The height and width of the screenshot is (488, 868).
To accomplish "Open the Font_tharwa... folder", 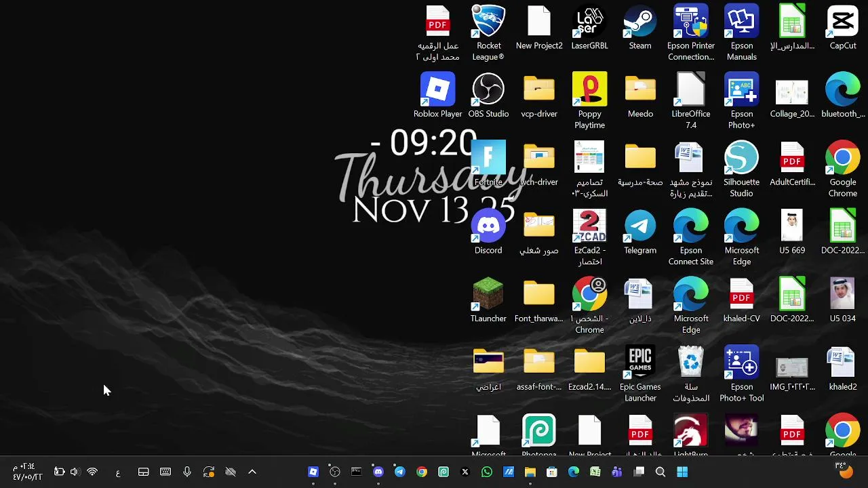I will (539, 300).
